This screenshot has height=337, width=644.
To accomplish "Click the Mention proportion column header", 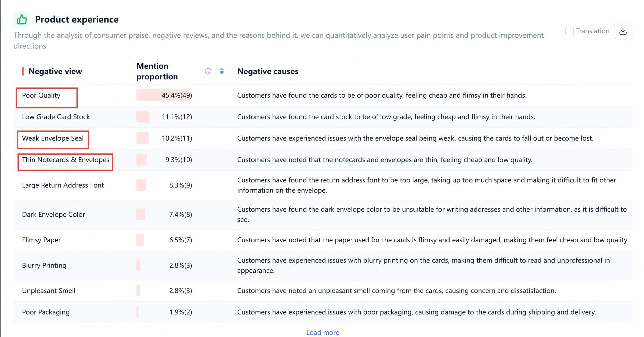I will point(157,71).
